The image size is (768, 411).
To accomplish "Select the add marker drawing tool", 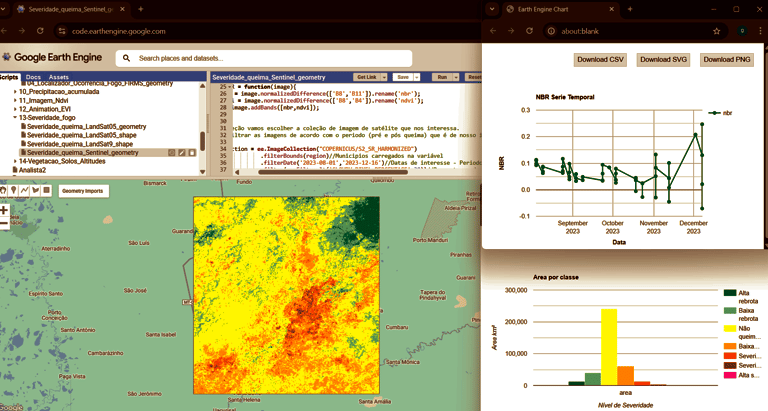I will 14,191.
